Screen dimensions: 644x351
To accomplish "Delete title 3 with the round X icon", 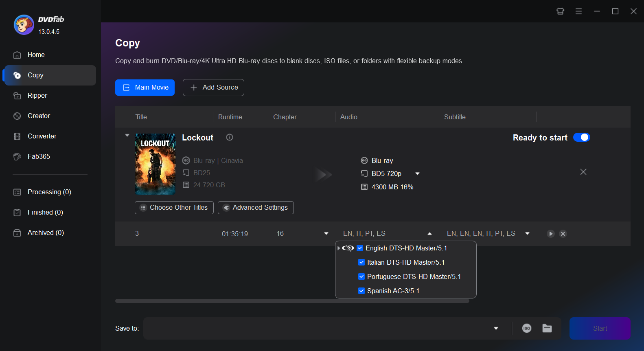I will pyautogui.click(x=563, y=234).
